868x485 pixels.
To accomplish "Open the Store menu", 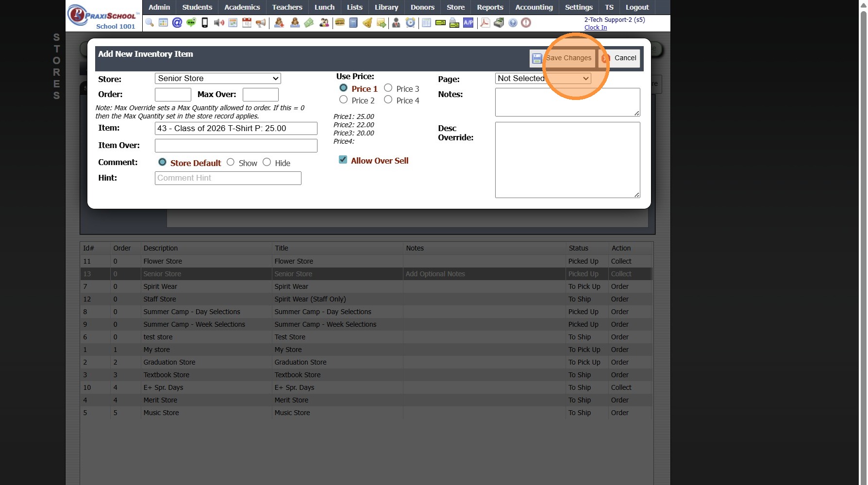I will pos(456,7).
